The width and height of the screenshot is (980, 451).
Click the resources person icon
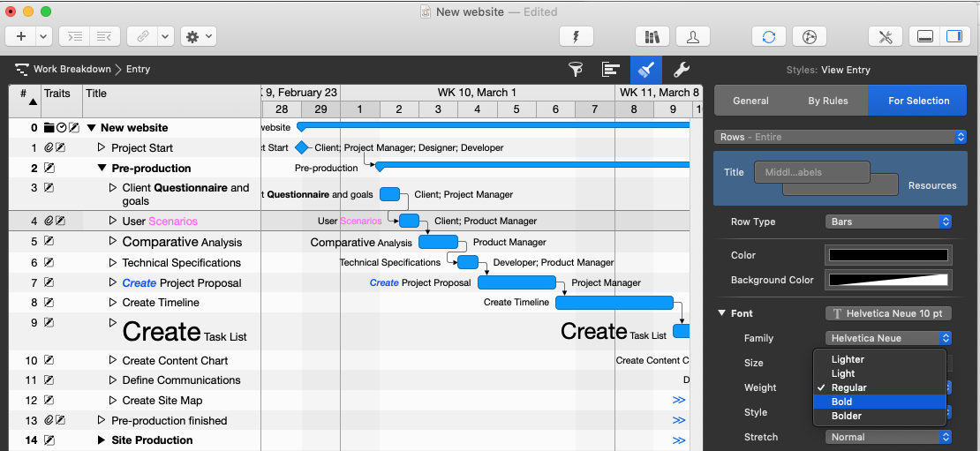[693, 36]
